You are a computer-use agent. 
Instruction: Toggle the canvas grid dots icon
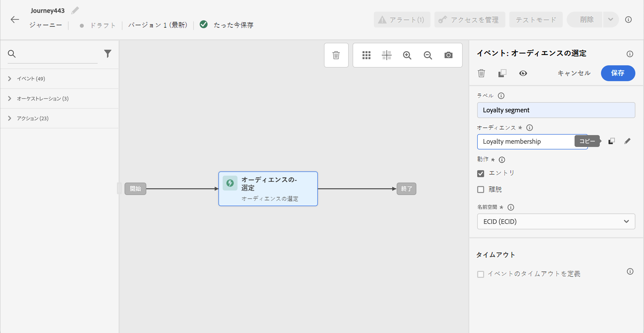click(366, 55)
